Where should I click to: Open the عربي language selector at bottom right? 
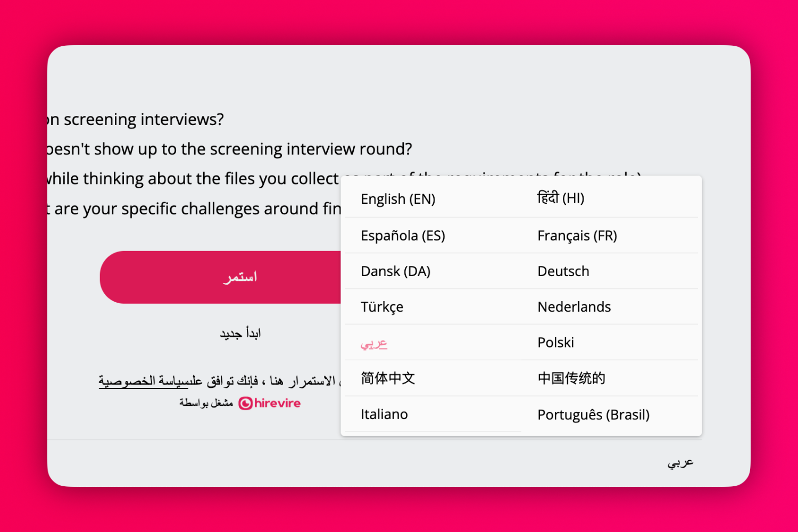click(679, 462)
